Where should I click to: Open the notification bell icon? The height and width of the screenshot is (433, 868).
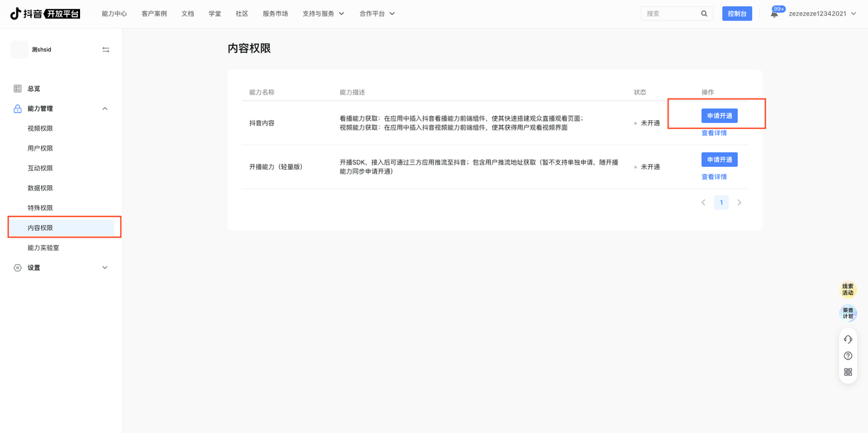(774, 14)
